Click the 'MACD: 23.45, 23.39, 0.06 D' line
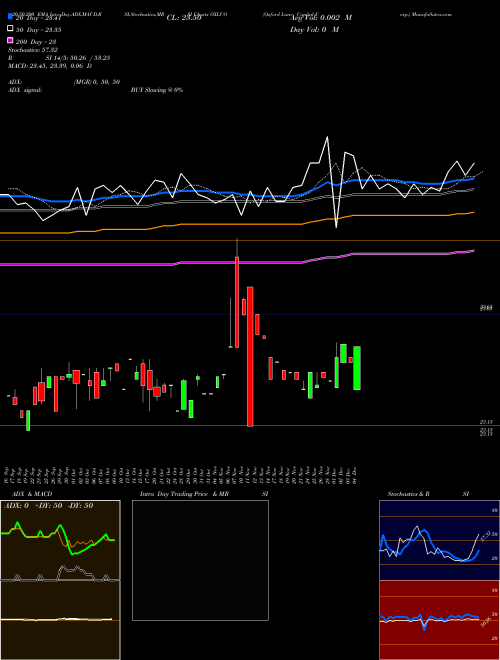Screen dimensions: 500x660 (50, 66)
